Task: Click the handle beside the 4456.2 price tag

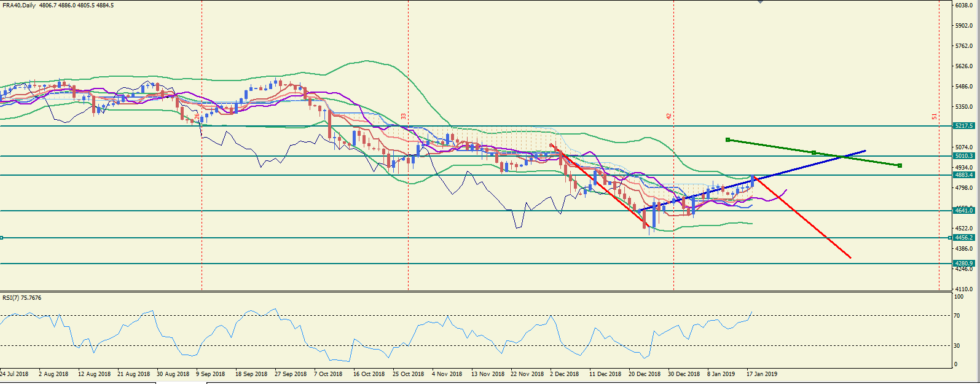Action: coord(951,237)
